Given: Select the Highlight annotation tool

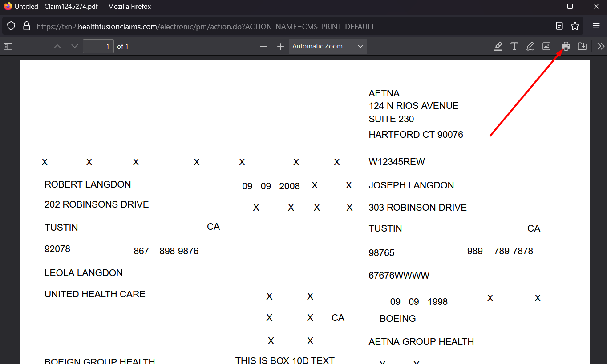Looking at the screenshot, I should click(x=498, y=46).
